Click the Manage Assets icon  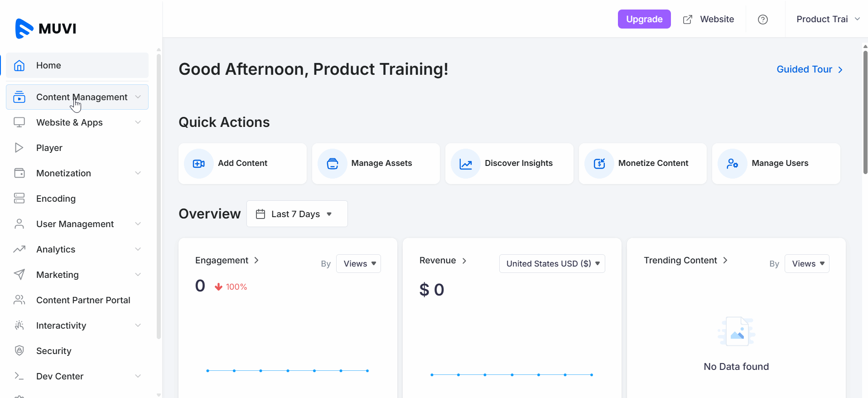332,164
